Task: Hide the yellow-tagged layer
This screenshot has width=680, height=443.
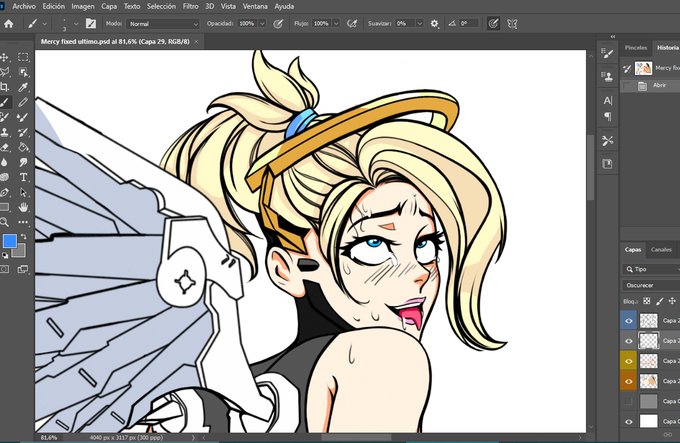Action: click(628, 361)
